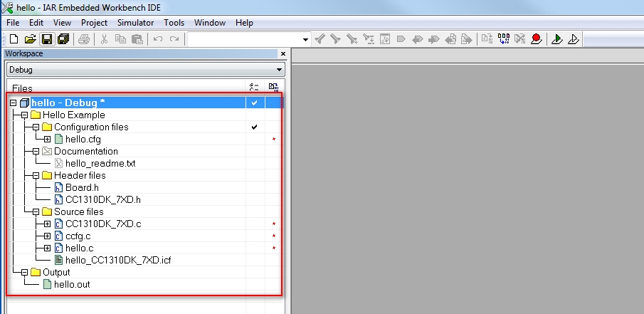This screenshot has height=314, width=644.
Task: Select the hello.cfg configuration file
Action: click(x=83, y=140)
